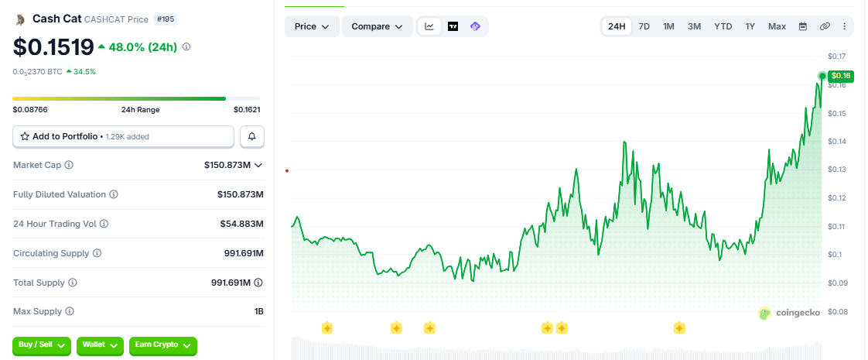Click the $0.1621 range high value
This screenshot has height=360, width=868.
(x=247, y=110)
